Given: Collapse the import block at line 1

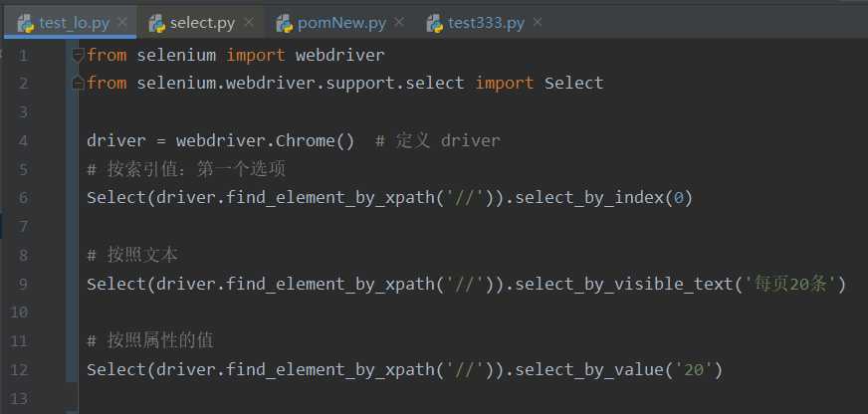Looking at the screenshot, I should tap(79, 55).
